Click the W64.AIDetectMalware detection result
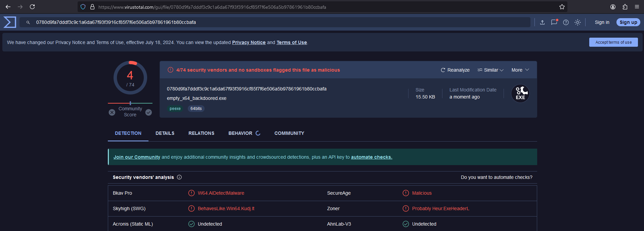The width and height of the screenshot is (644, 231). point(221,193)
